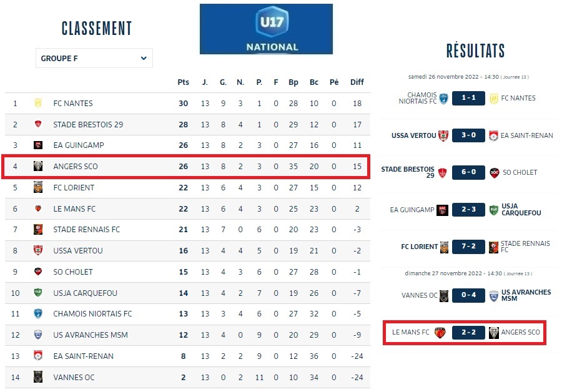Click the Angers SCO crest in standings
Screen dimensions: 562x392
(38, 167)
